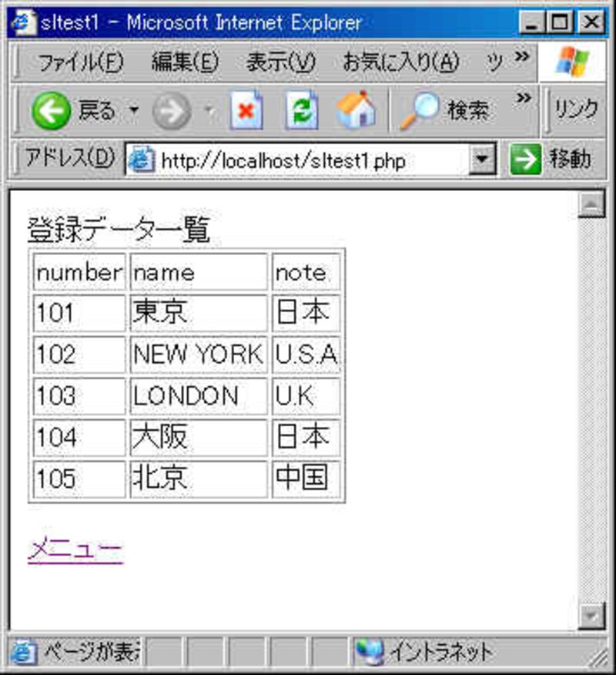Click the Windows flag logo
The width and height of the screenshot is (616, 675).
(x=572, y=61)
